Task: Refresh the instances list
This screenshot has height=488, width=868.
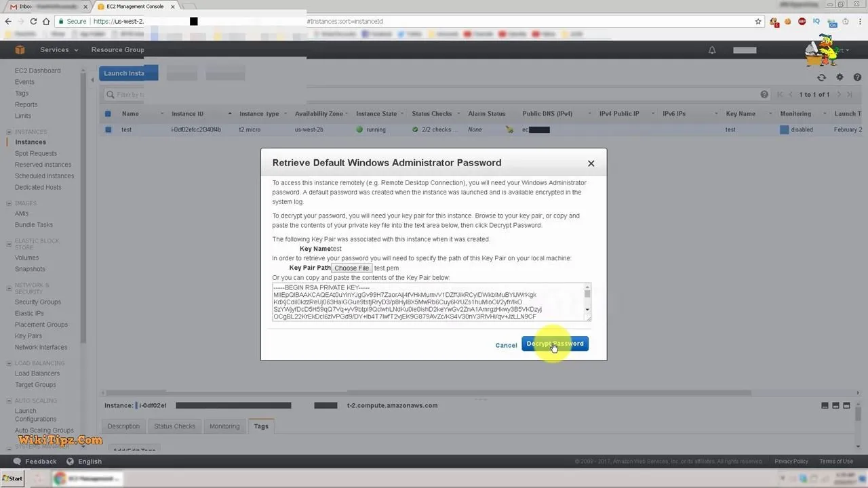Action: [822, 78]
